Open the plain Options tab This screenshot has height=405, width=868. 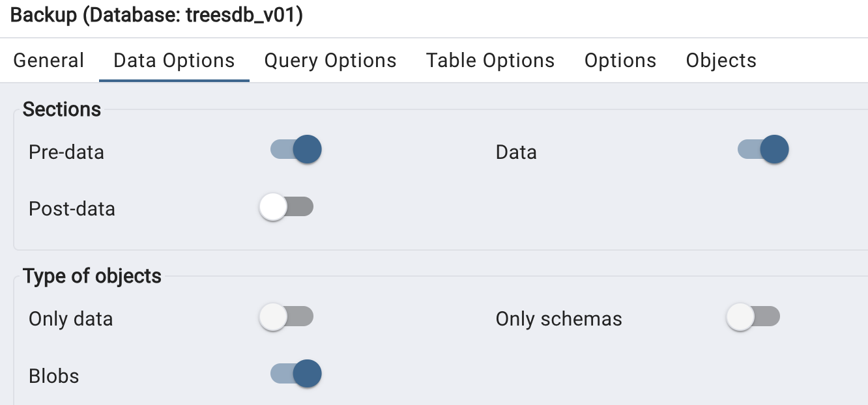620,61
